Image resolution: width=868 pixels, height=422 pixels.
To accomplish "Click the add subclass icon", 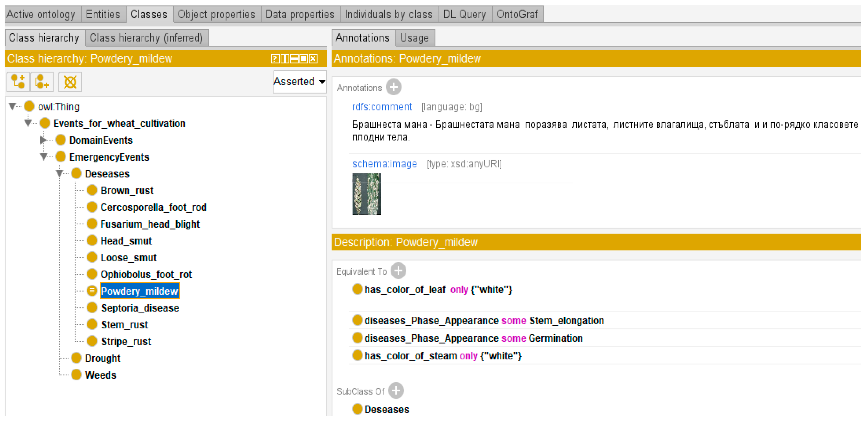I will click(x=18, y=82).
